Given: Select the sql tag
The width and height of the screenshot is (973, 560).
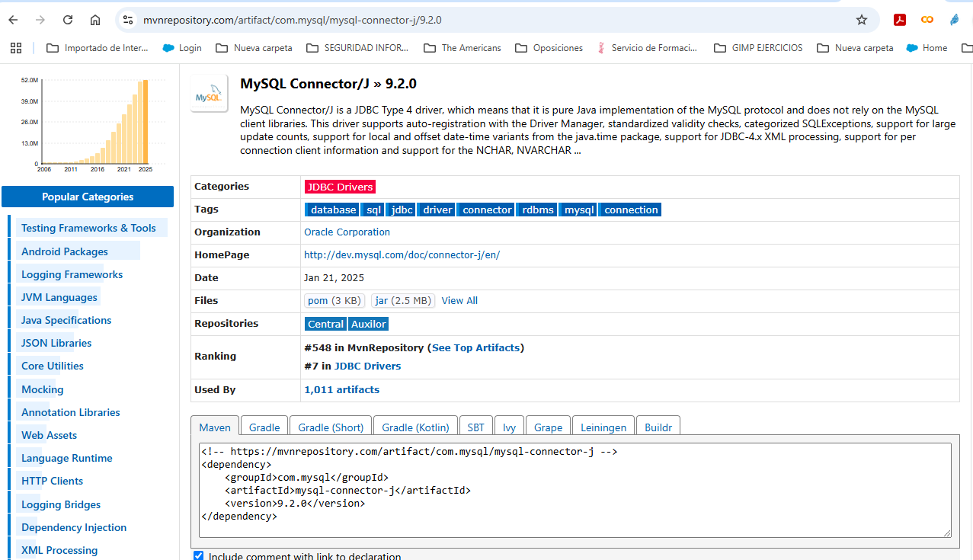Looking at the screenshot, I should 373,210.
